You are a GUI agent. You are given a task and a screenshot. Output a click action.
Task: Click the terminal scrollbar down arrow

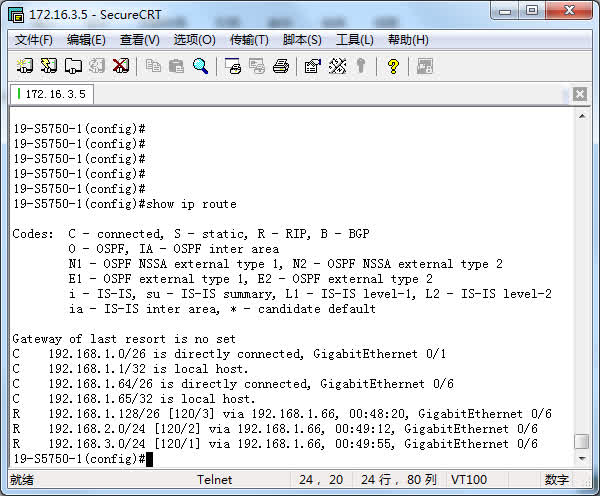click(581, 460)
